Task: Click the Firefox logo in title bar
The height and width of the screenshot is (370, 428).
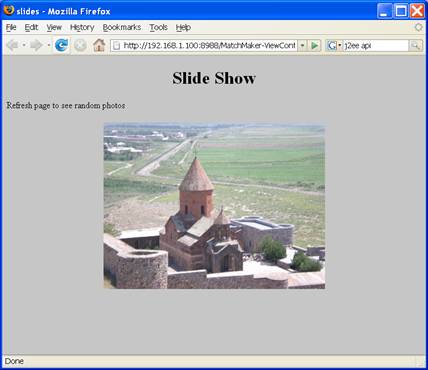Action: [8, 10]
